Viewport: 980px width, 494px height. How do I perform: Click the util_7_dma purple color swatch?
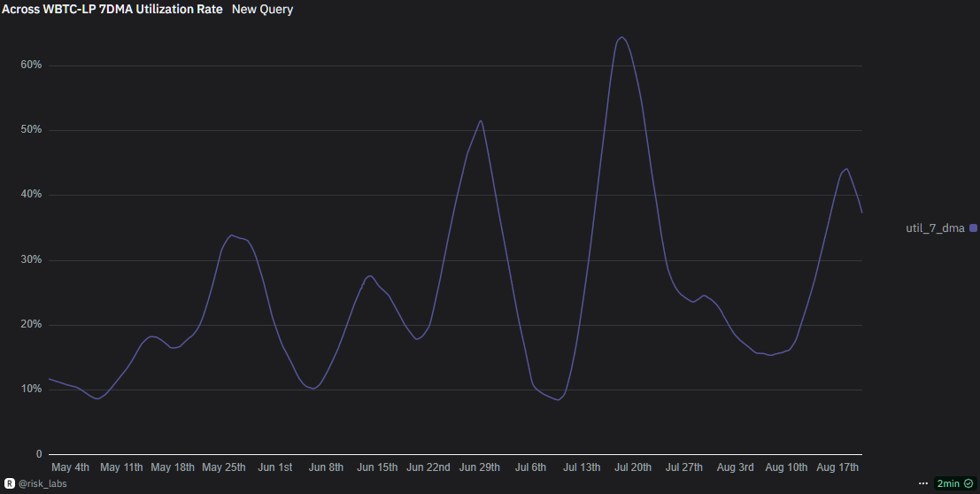click(x=974, y=228)
